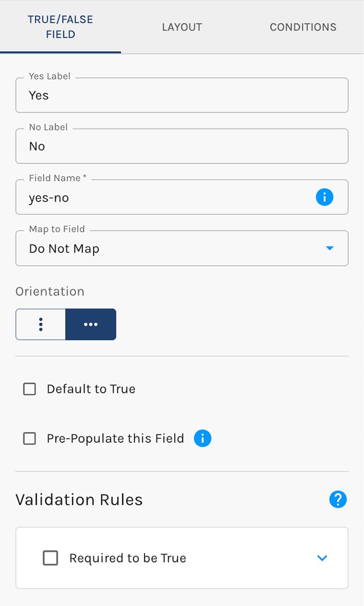Click the Pre-Populate this Field label
Screen dimensions: 364x606
115,438
